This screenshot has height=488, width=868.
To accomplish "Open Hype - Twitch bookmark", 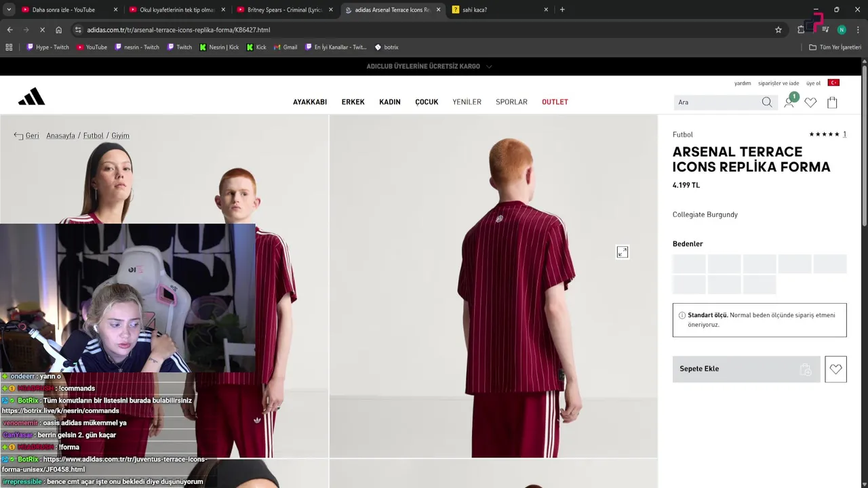I will pos(47,47).
